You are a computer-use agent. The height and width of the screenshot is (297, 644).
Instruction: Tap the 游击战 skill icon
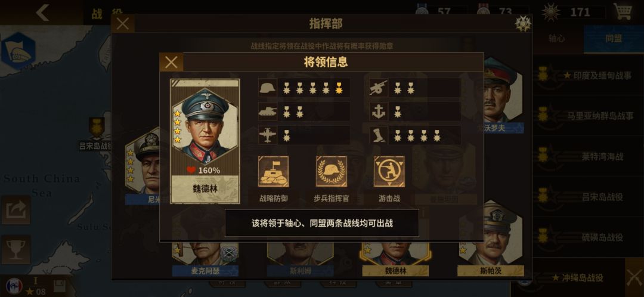point(389,171)
